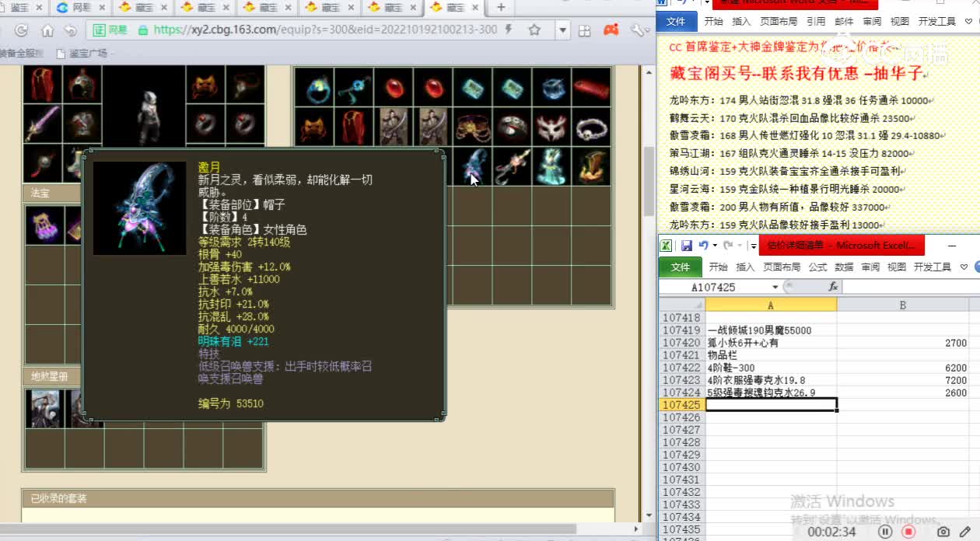Open Word 页面布局 ribbon tab
The height and width of the screenshot is (541, 980).
pyautogui.click(x=778, y=22)
